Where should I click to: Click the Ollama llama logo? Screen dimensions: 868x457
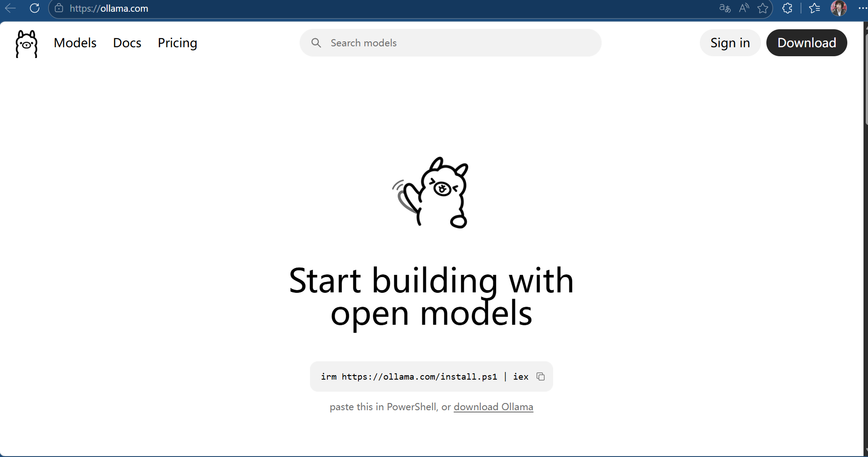coord(27,44)
